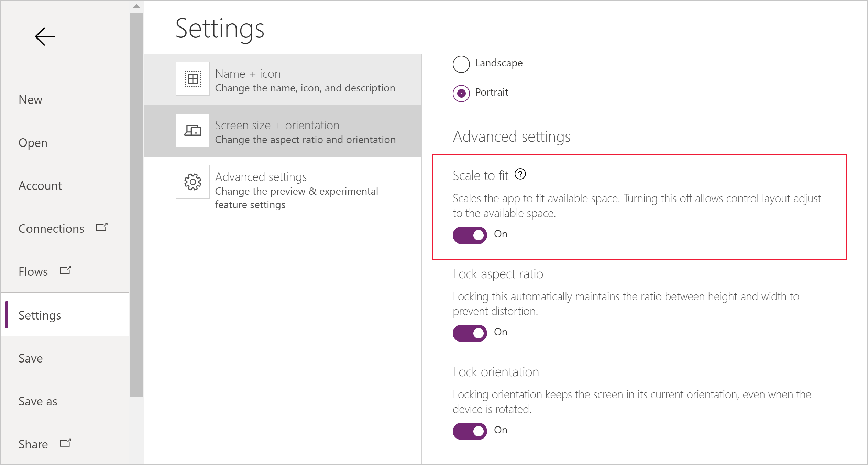Open the Account settings section

tap(40, 185)
